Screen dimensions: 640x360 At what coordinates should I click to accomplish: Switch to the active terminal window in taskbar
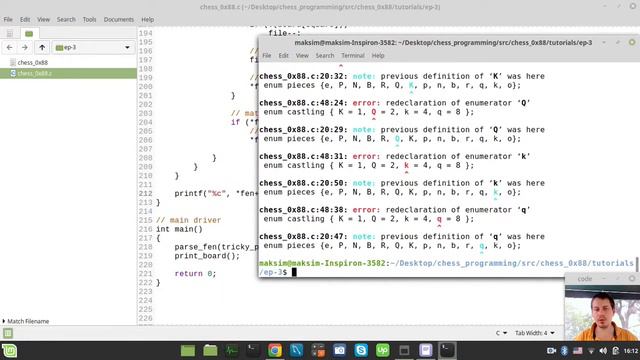point(447,351)
